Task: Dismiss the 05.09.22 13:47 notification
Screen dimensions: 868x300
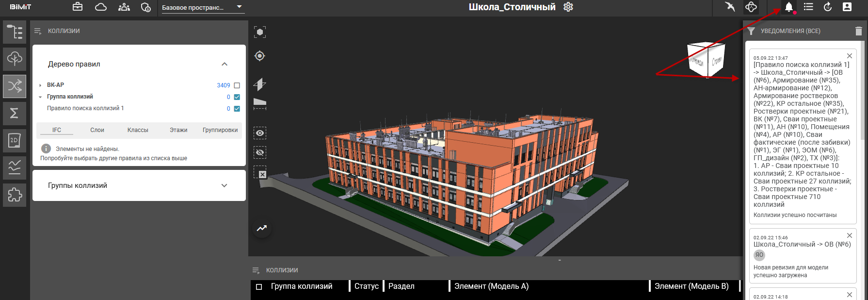Action: point(849,56)
